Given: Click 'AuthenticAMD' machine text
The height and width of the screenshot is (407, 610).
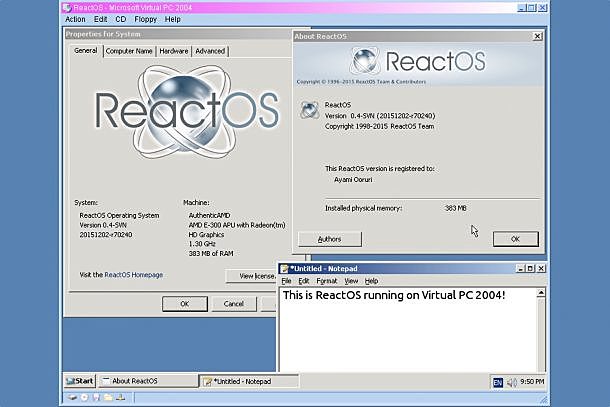Looking at the screenshot, I should tap(209, 215).
